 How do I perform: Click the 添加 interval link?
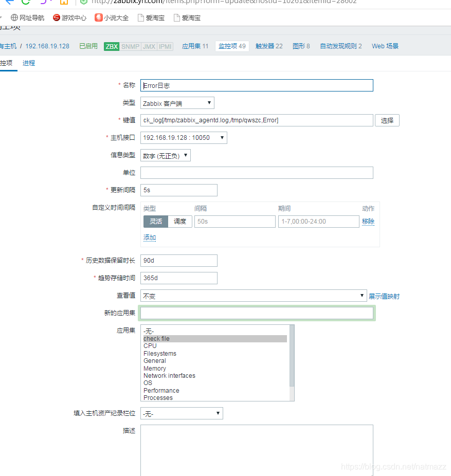click(x=150, y=237)
